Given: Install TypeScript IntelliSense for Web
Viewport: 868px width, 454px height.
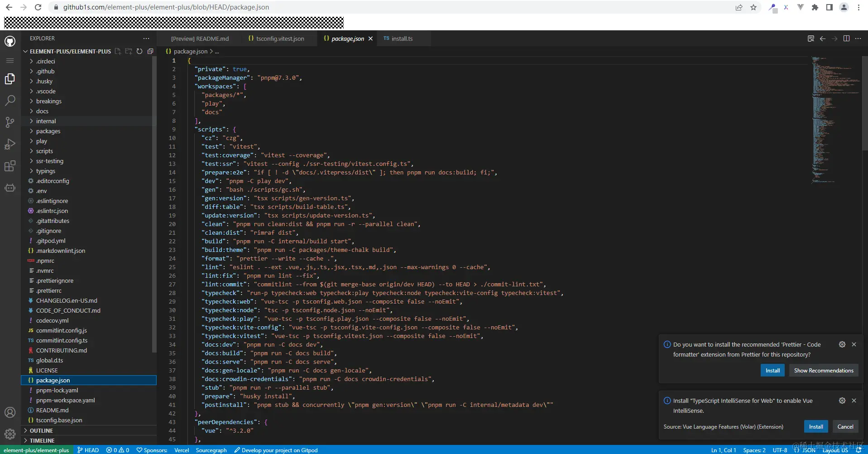Looking at the screenshot, I should (816, 427).
